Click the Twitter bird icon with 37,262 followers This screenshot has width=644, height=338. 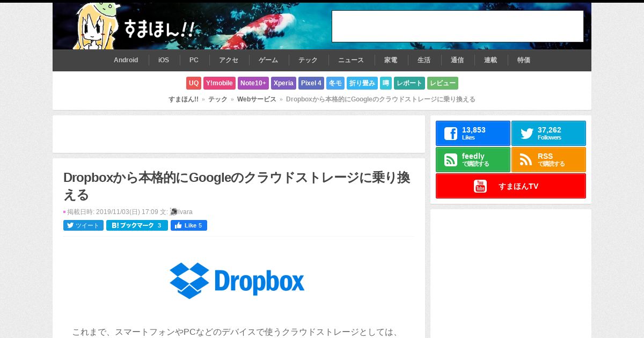(527, 134)
